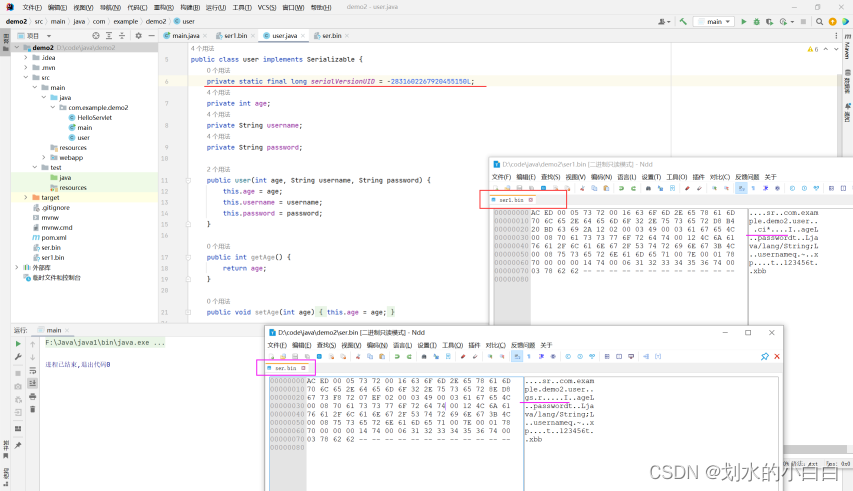Expand the target folder
This screenshot has width=853, height=491.
coord(26,197)
